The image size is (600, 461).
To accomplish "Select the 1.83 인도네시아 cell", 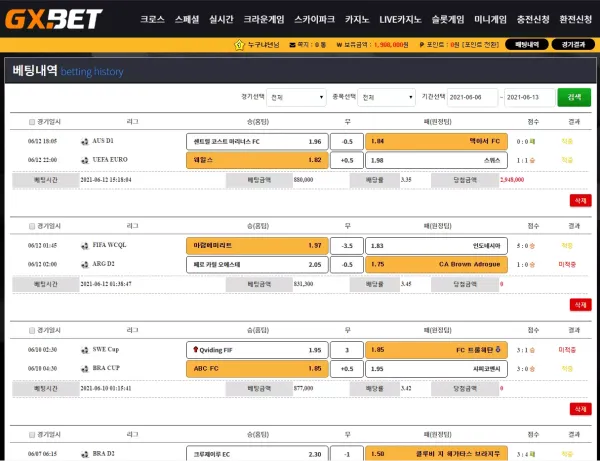I will pyautogui.click(x=437, y=246).
